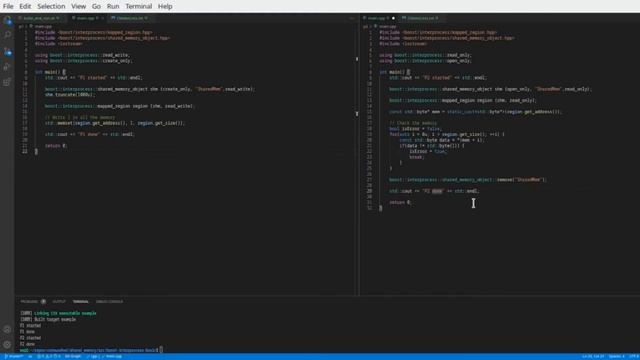Open the View menu
This screenshot has height=360, width=640.
78,7
